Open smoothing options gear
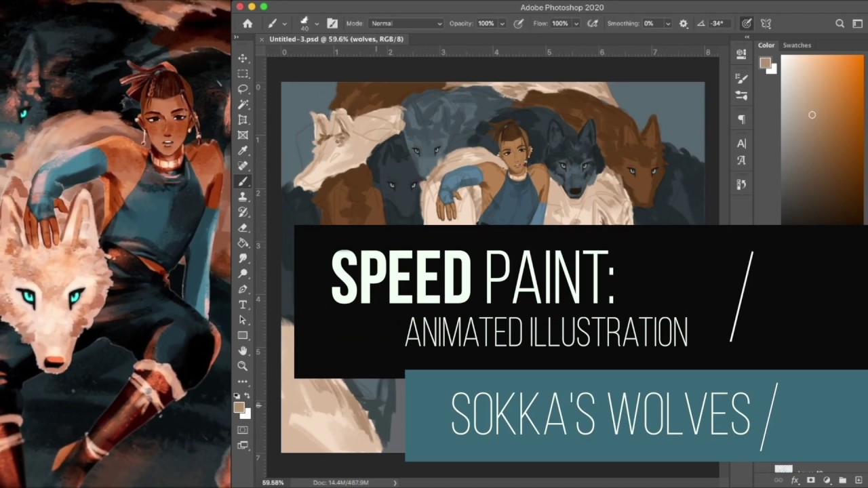868x488 pixels. pos(683,23)
